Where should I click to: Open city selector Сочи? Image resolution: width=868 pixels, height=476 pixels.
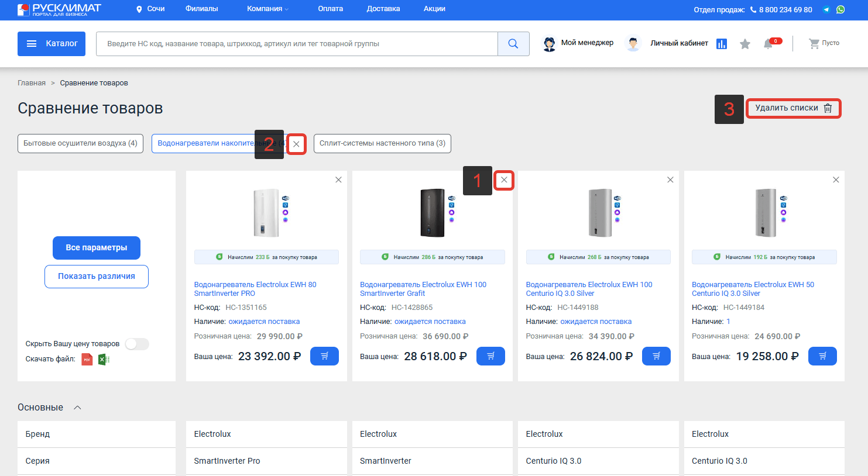click(x=150, y=9)
